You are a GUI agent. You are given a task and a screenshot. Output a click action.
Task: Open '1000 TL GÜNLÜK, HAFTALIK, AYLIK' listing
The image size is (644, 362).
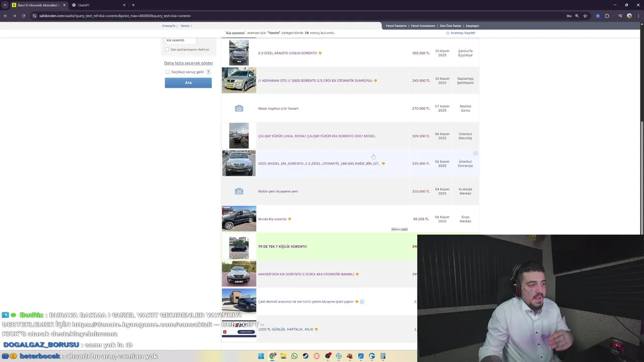pyautogui.click(x=285, y=329)
